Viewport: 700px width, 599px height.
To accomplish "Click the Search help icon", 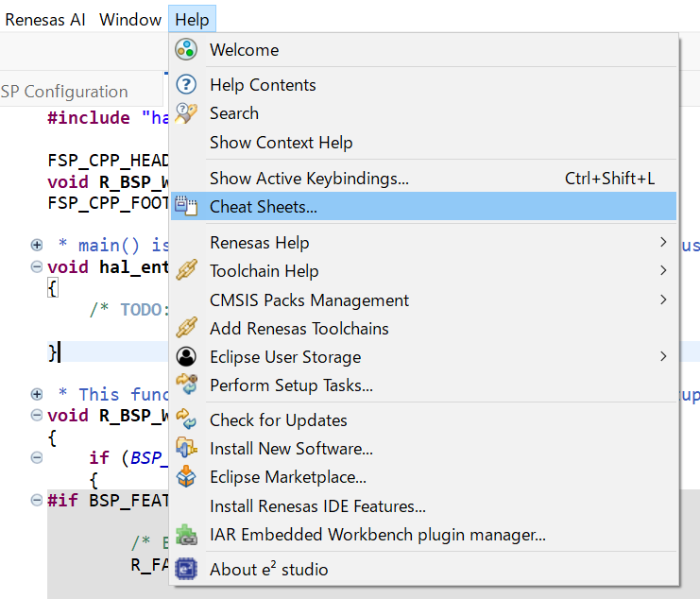I will (186, 113).
